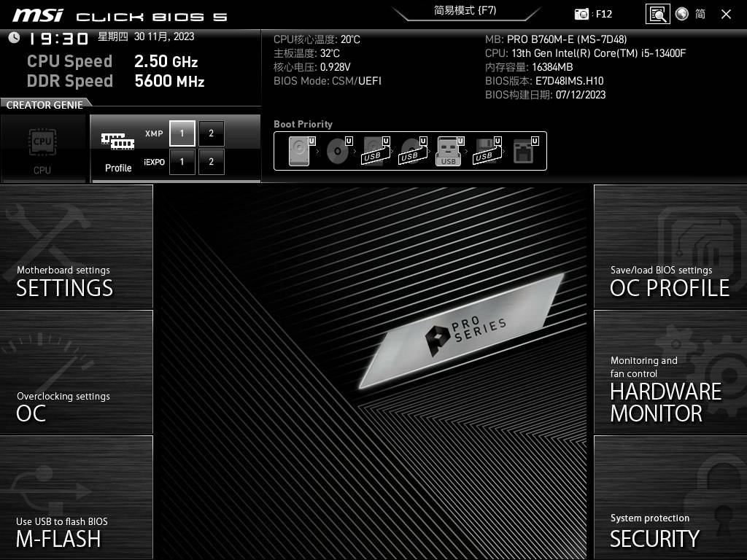Screen dimensions: 747x560
Task: Click the CPU i5-13400F info line
Action: pos(586,53)
